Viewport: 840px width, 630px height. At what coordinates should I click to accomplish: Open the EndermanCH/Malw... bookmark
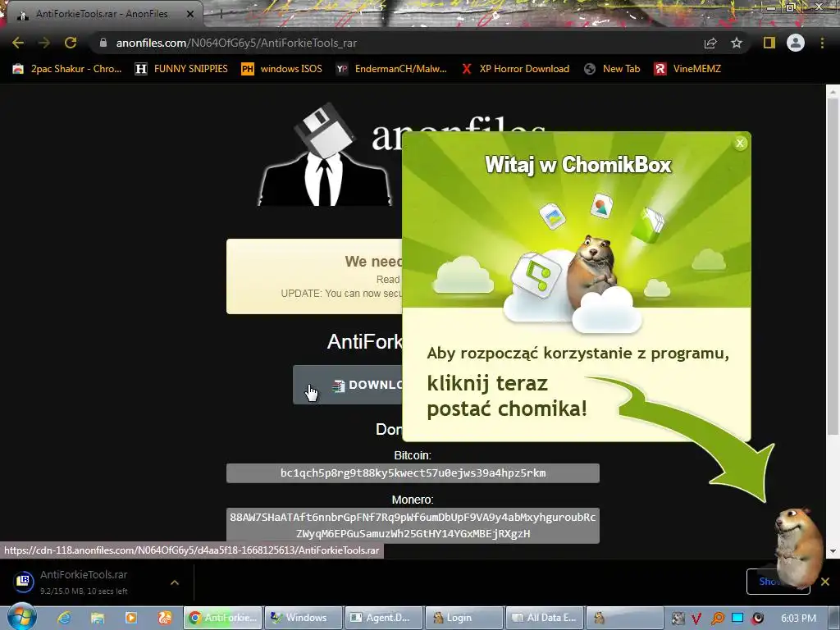pyautogui.click(x=391, y=69)
